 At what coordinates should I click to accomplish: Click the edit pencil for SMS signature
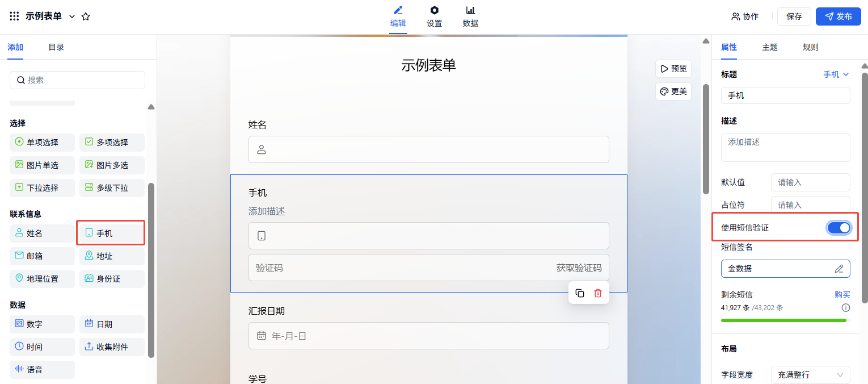click(x=839, y=269)
